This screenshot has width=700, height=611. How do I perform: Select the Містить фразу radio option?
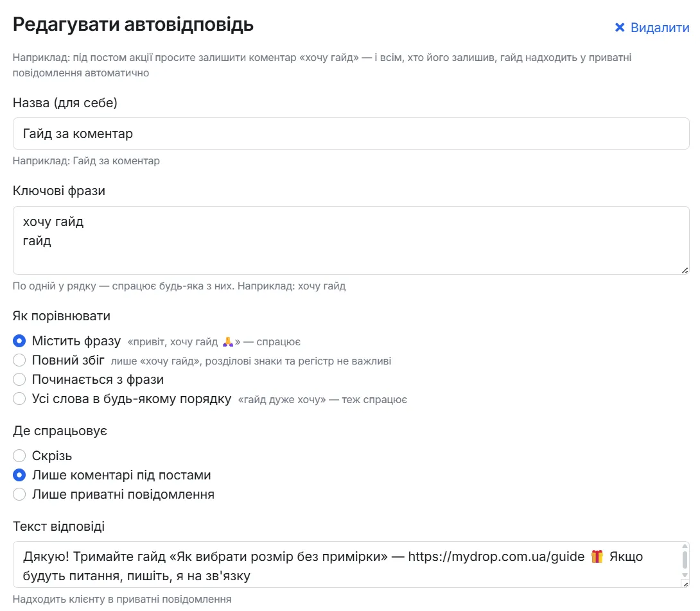click(x=19, y=341)
